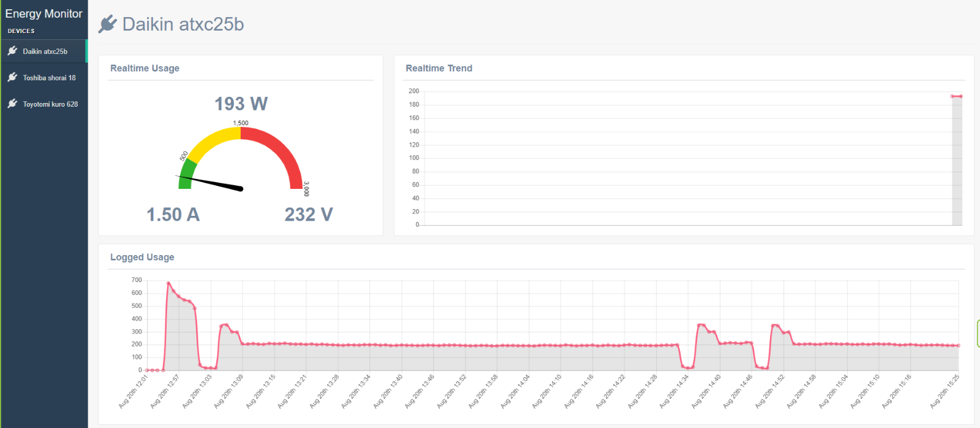Open the Toyotomi kuro 628 device
980x428 pixels.
(44, 104)
